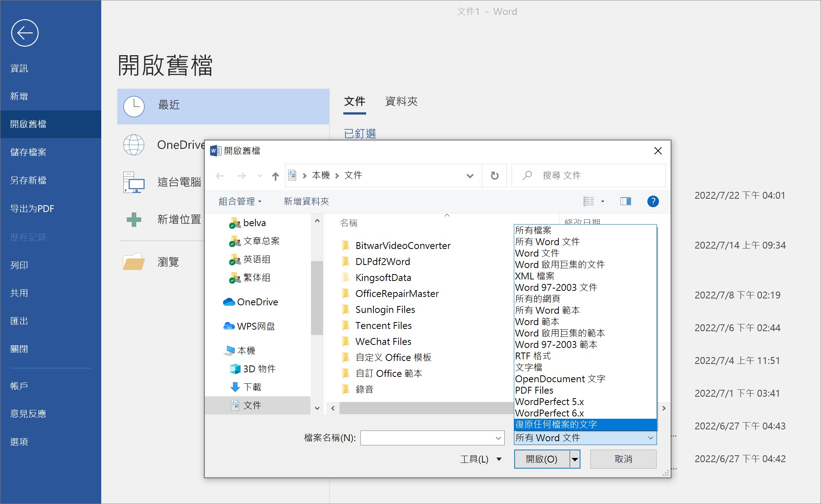821x504 pixels.
Task: Switch to the 文件 tab in backstage
Action: coord(354,102)
